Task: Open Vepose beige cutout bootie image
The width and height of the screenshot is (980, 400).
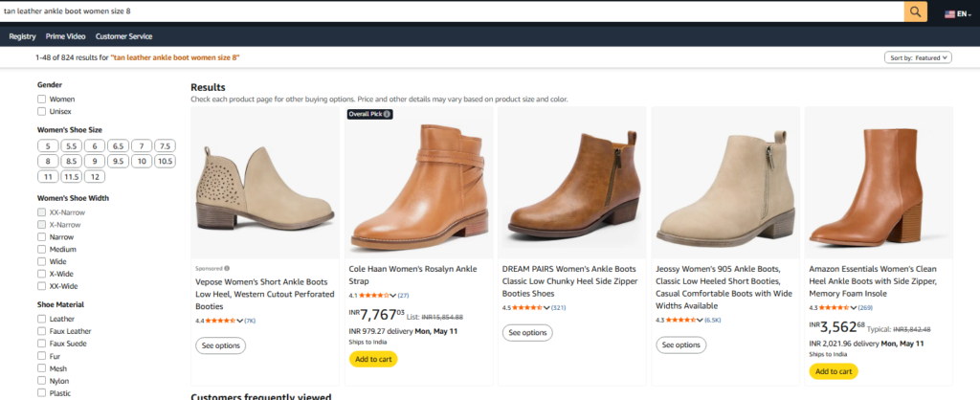Action: [265, 183]
